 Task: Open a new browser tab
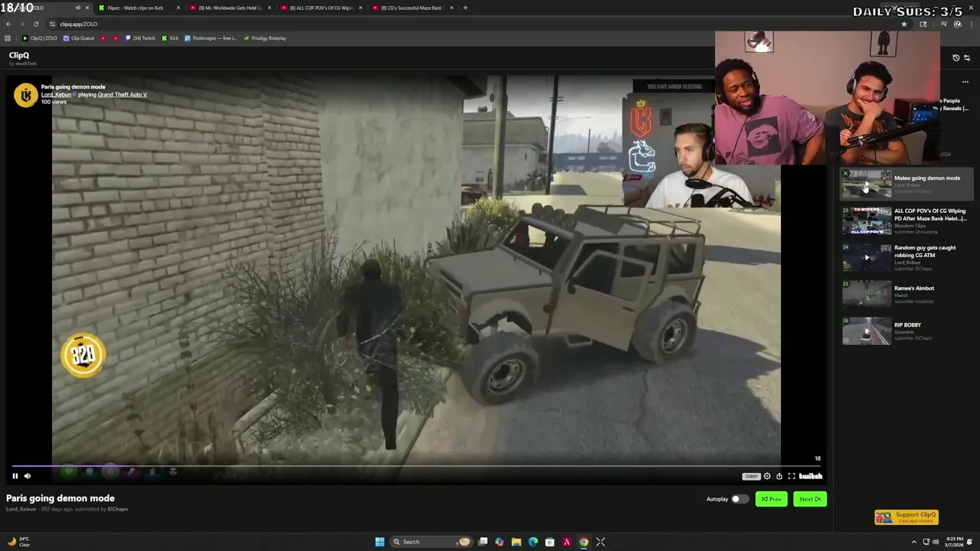point(465,8)
